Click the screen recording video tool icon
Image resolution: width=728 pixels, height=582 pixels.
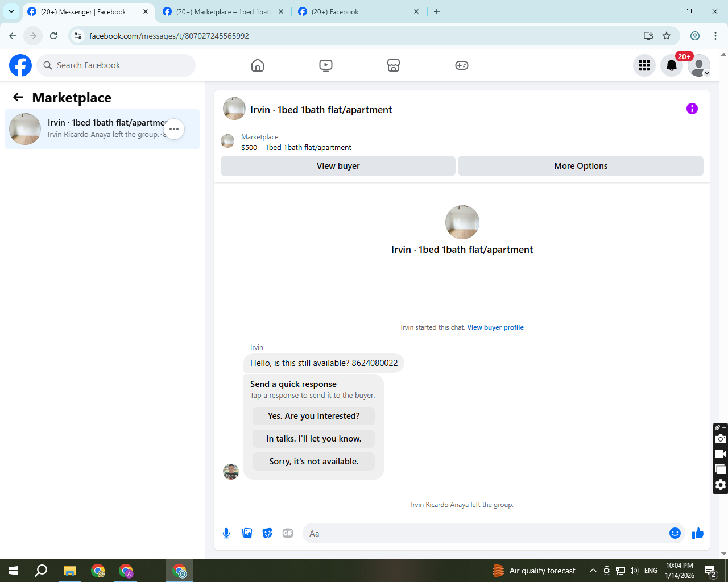(x=721, y=454)
